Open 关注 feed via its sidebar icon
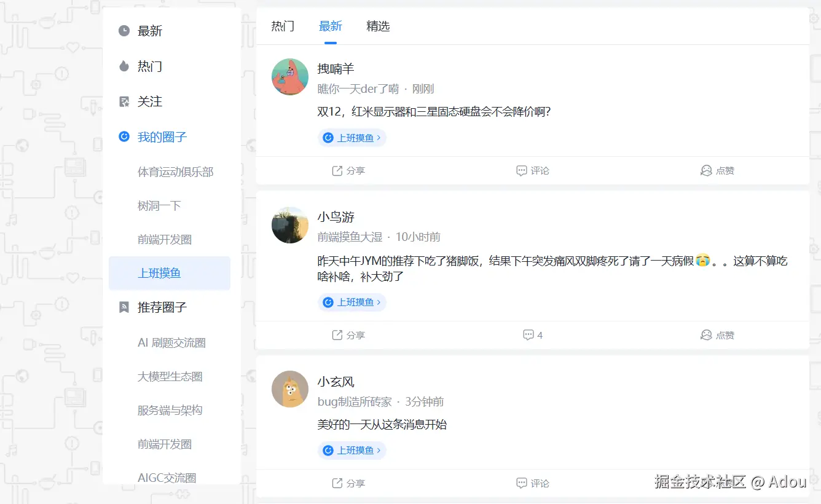Screen dimensions: 821x504 124,101
